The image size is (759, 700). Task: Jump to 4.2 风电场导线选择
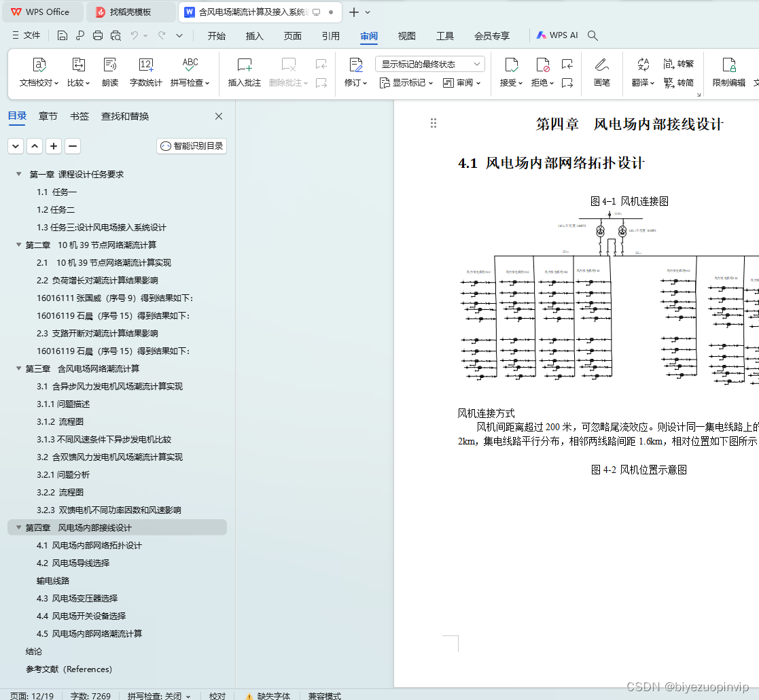(x=73, y=563)
